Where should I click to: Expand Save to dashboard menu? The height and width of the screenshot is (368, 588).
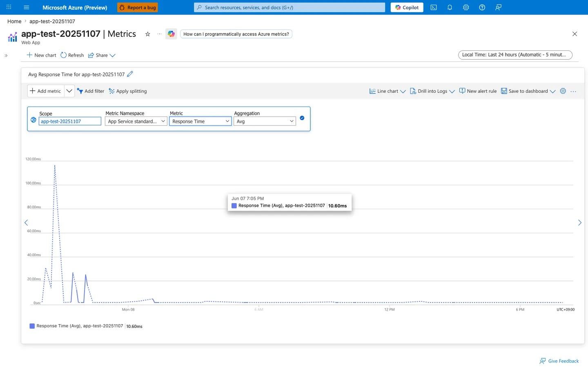pos(528,91)
